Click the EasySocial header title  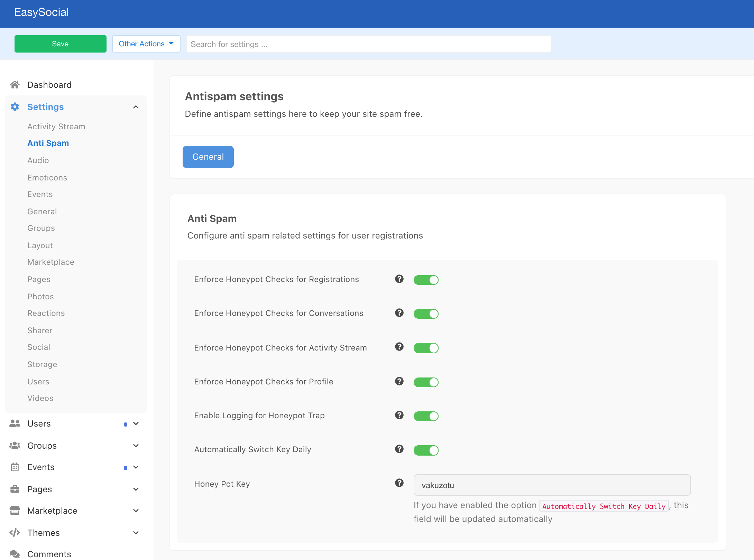click(42, 12)
